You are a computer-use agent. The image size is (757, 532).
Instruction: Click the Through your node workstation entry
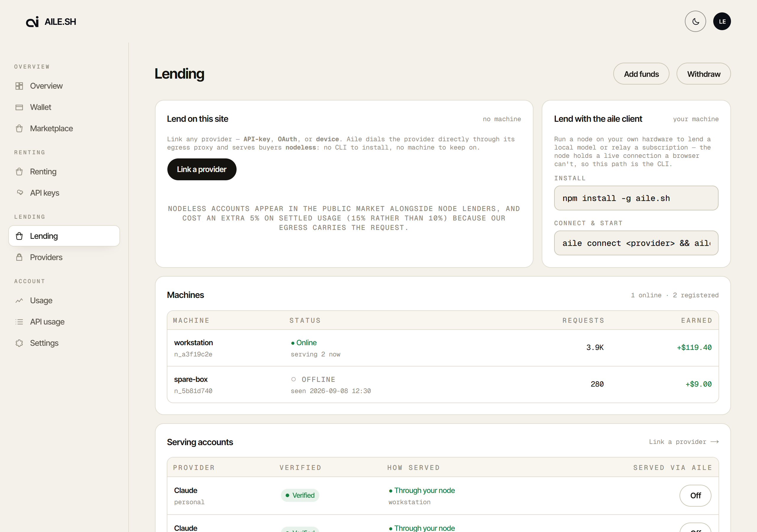(422, 495)
